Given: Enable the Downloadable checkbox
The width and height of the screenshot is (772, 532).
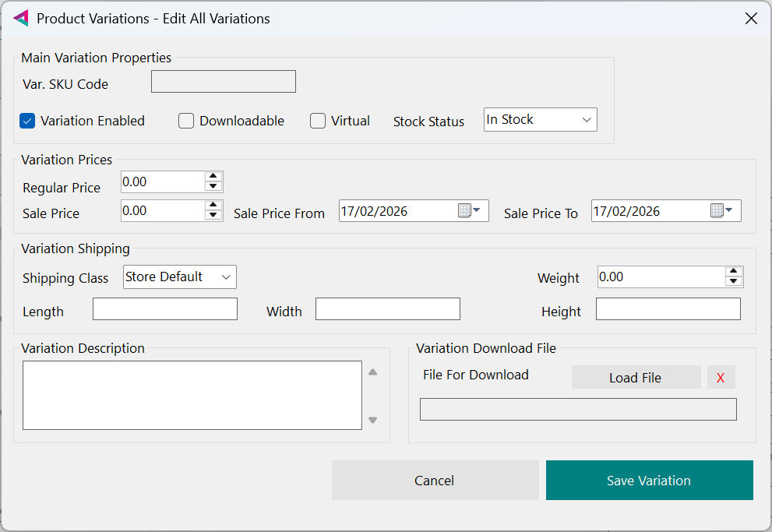Looking at the screenshot, I should click(186, 121).
